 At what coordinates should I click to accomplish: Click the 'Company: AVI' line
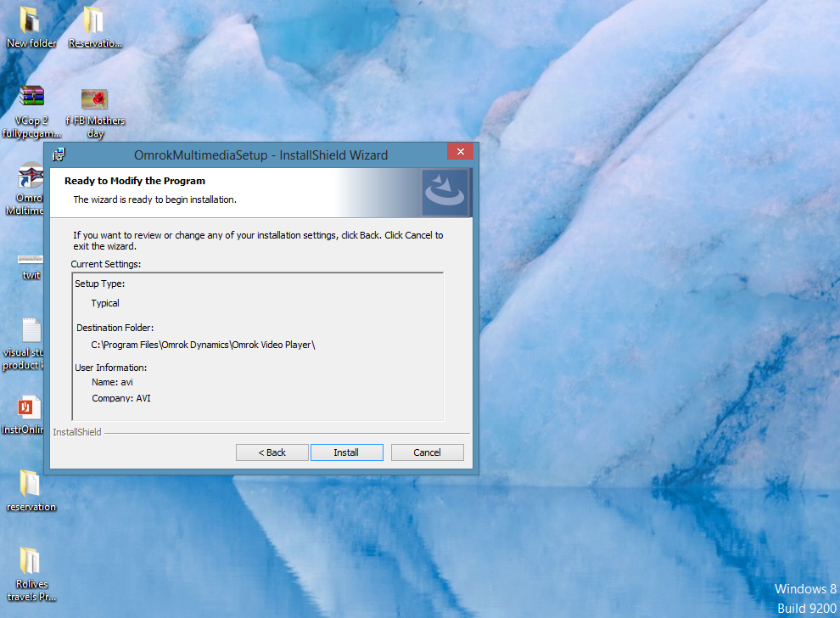(x=121, y=398)
